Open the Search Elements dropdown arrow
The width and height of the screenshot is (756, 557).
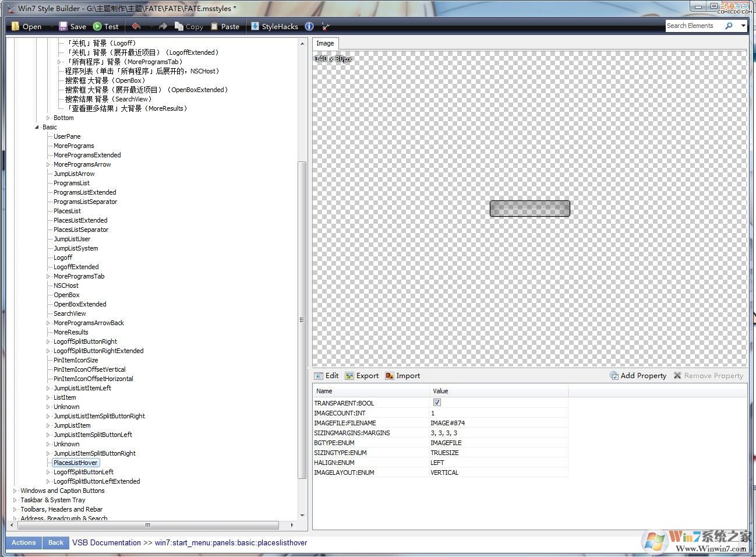click(x=743, y=26)
